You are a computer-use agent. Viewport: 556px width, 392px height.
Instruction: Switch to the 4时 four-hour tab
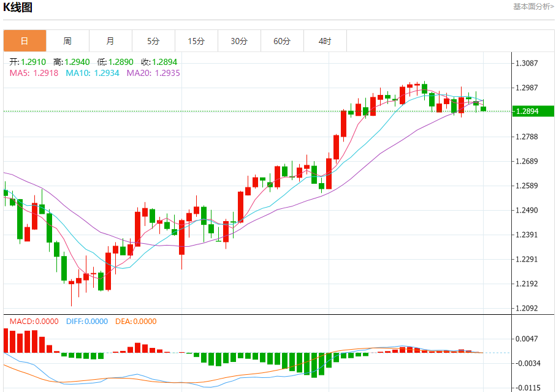[x=325, y=41]
